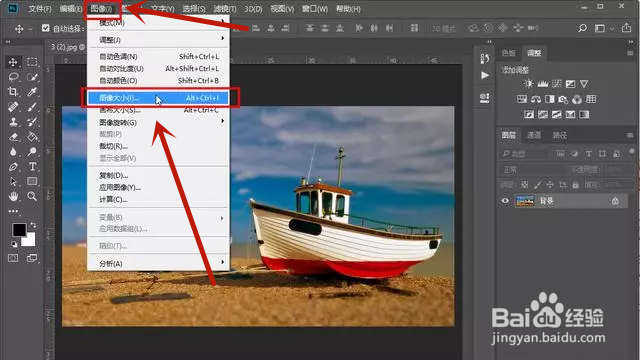Open the History panel icon
Screen dimensions: 640x360
click(x=484, y=58)
